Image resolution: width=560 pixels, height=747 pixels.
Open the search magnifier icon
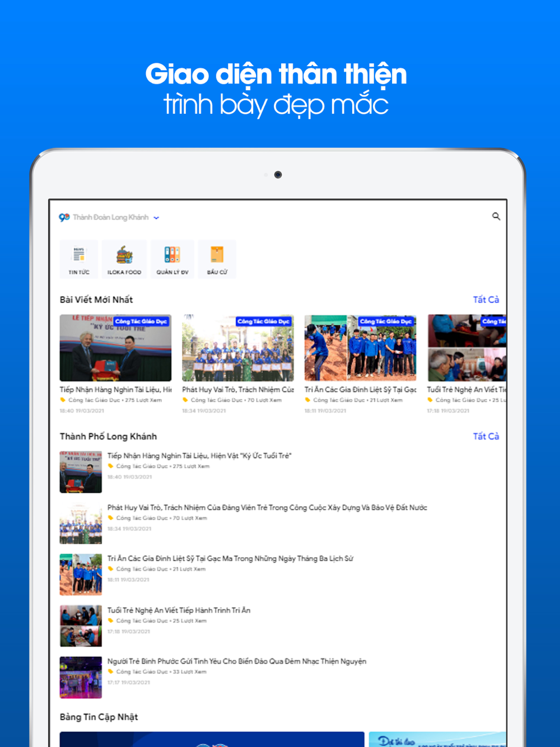point(496,216)
